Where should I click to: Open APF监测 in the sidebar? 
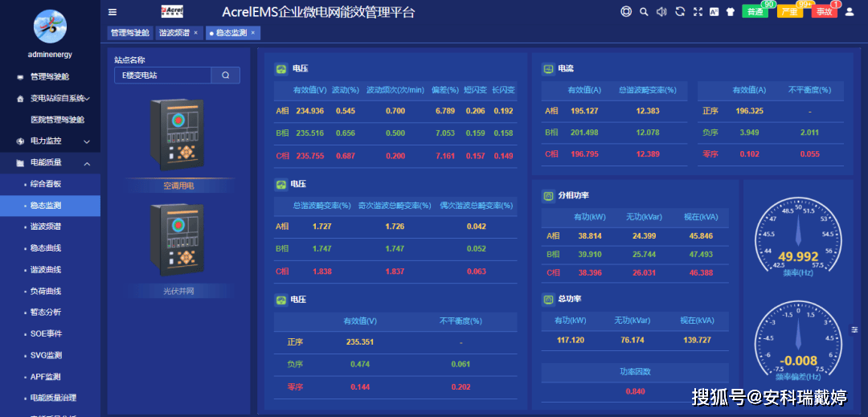(45, 377)
